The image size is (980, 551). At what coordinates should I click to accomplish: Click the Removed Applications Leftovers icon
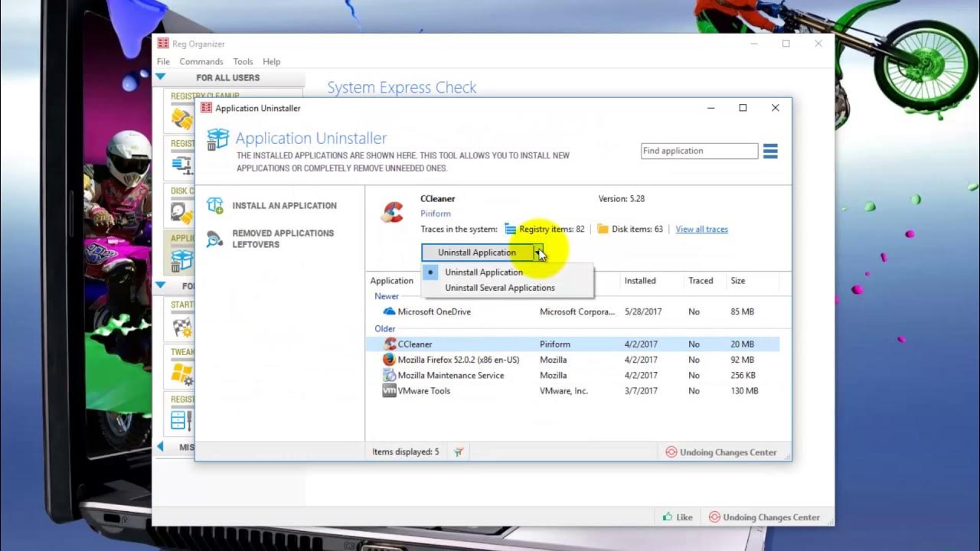[215, 238]
